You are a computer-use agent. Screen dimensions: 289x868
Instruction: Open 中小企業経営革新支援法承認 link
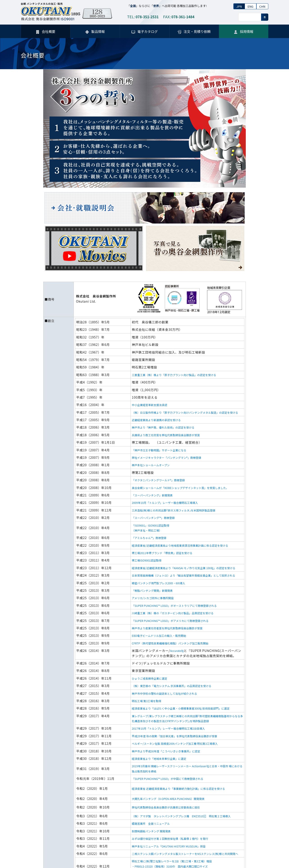point(149,405)
